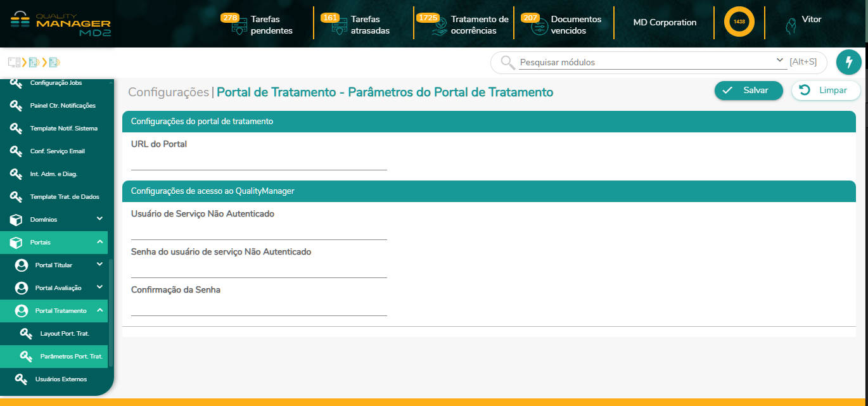This screenshot has width=868, height=406.
Task: Click person icon beside Portal Titular
Action: (22, 265)
